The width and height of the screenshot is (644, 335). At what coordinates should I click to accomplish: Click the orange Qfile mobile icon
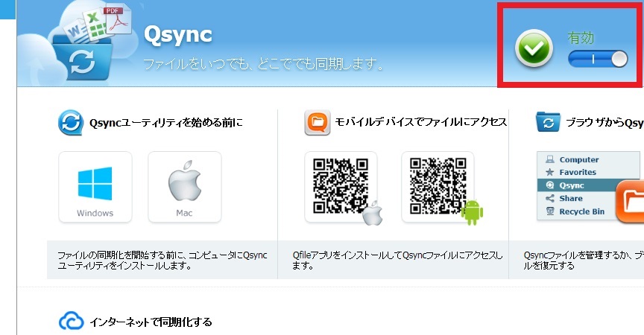[x=317, y=122]
